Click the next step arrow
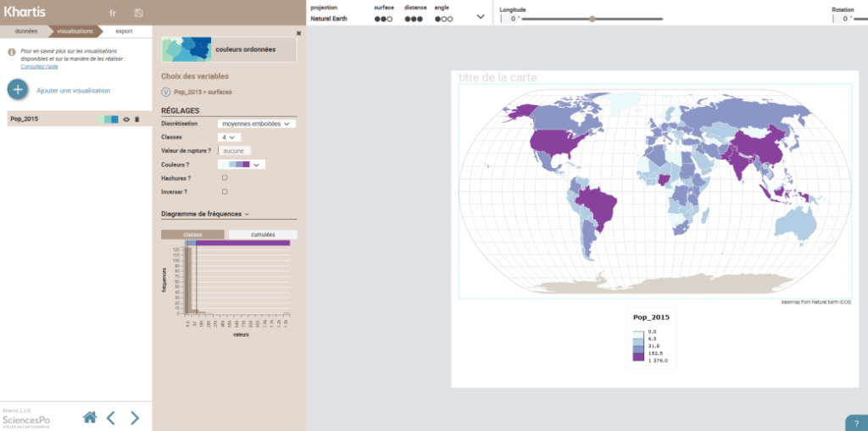Screen dimensions: 868x431 coord(135,417)
